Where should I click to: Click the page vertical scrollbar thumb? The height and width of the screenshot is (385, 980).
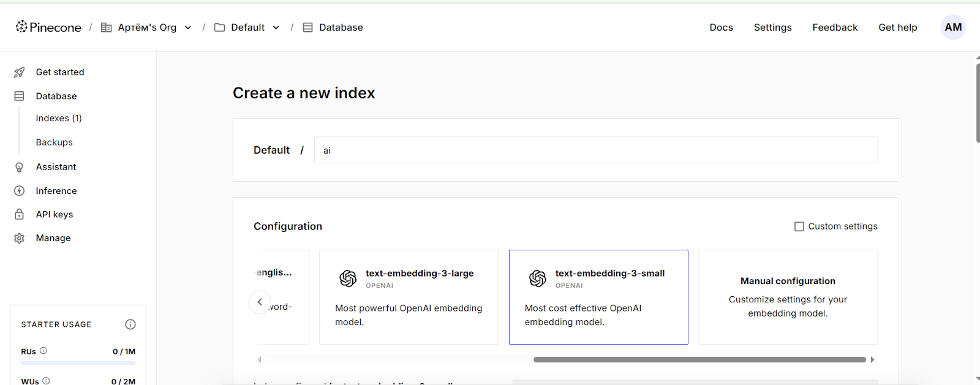coord(978,103)
